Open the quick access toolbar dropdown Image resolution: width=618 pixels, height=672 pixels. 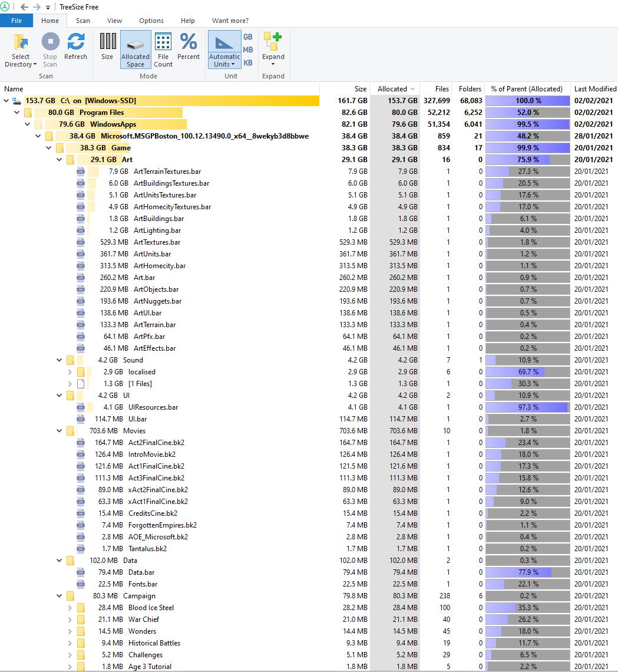coord(48,7)
